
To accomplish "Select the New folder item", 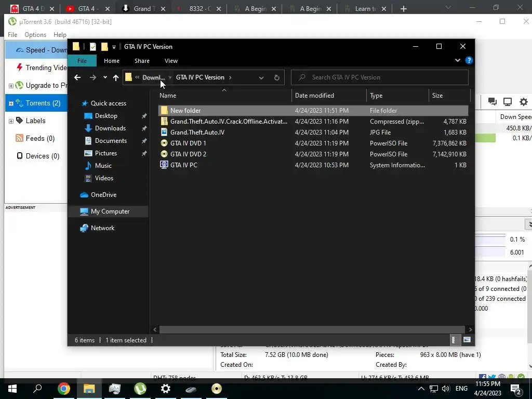I will [x=313, y=111].
